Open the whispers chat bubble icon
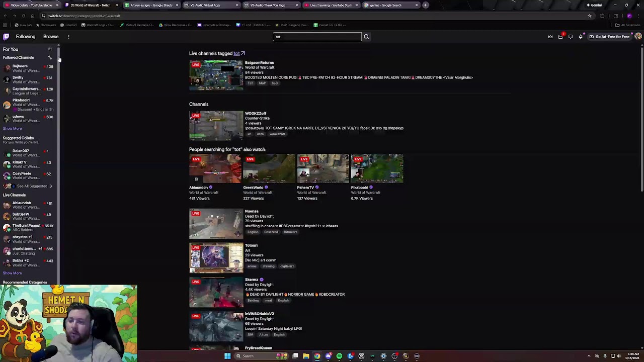This screenshot has height=362, width=644. [x=571, y=37]
